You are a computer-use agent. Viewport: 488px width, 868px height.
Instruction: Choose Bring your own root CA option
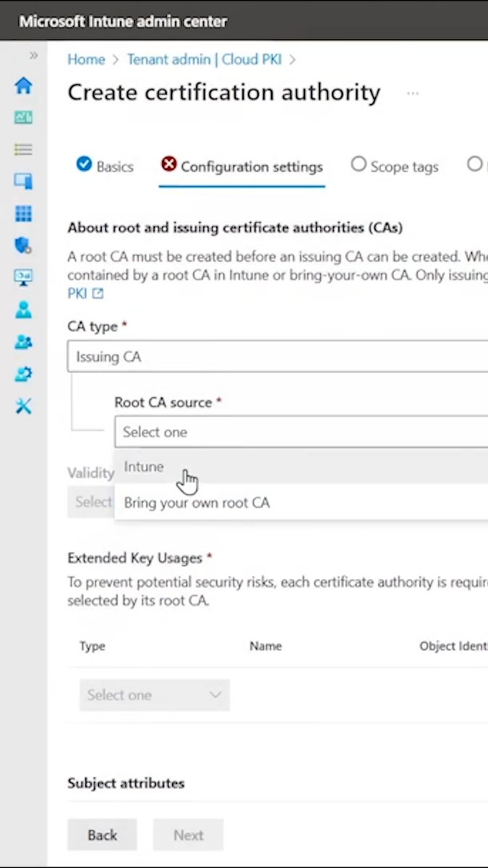pos(301,503)
